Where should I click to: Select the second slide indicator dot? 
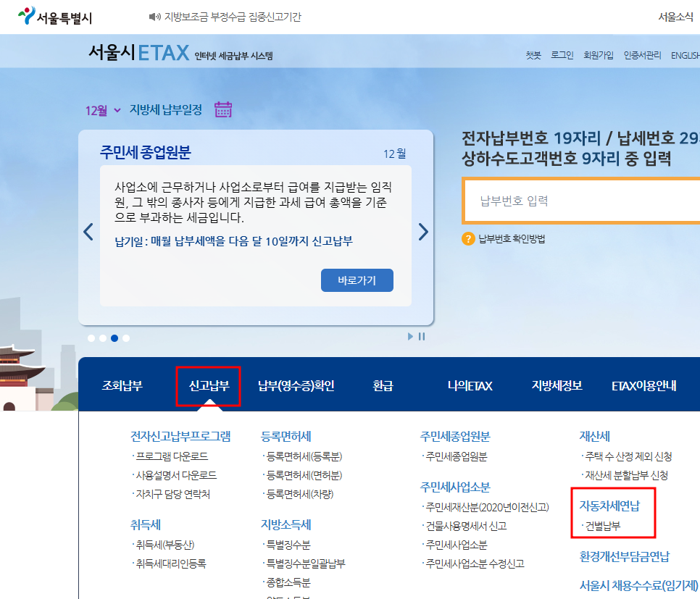click(103, 338)
